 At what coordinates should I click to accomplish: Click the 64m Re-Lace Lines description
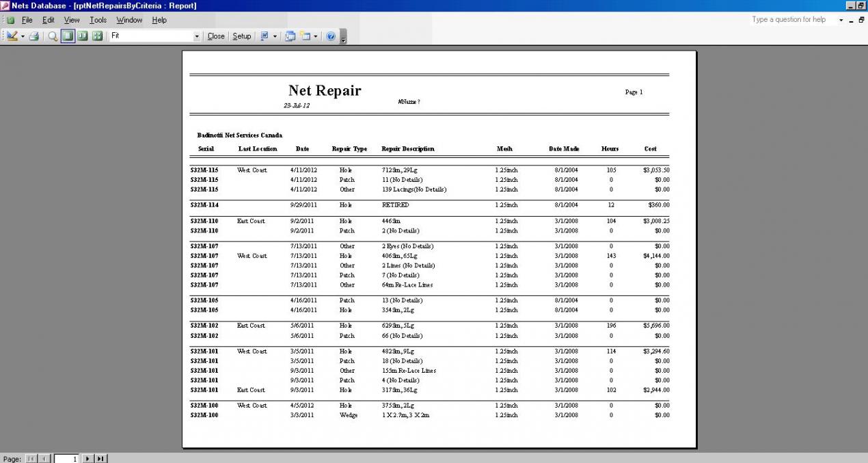coord(407,285)
